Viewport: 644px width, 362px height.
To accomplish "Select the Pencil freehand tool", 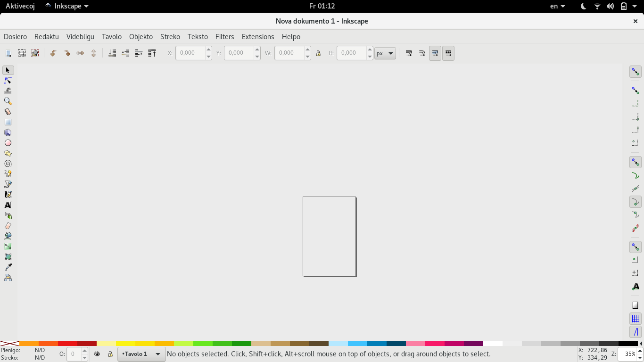I will click(8, 174).
